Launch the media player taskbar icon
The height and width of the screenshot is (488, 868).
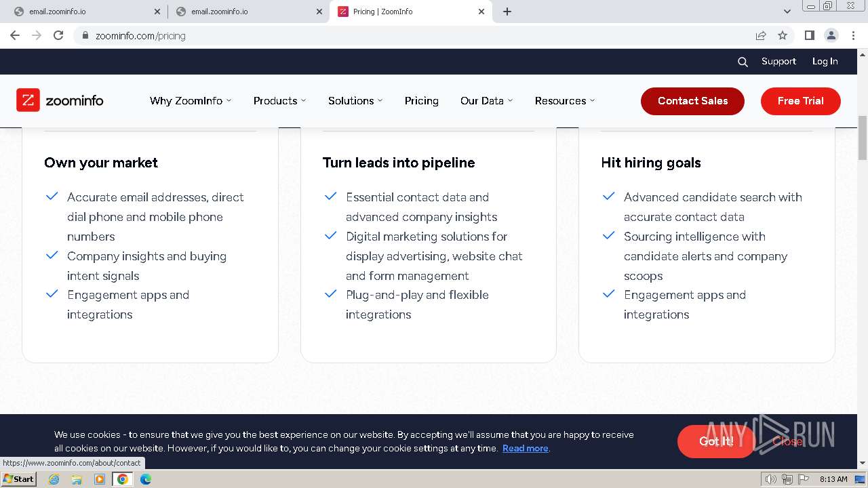100,479
